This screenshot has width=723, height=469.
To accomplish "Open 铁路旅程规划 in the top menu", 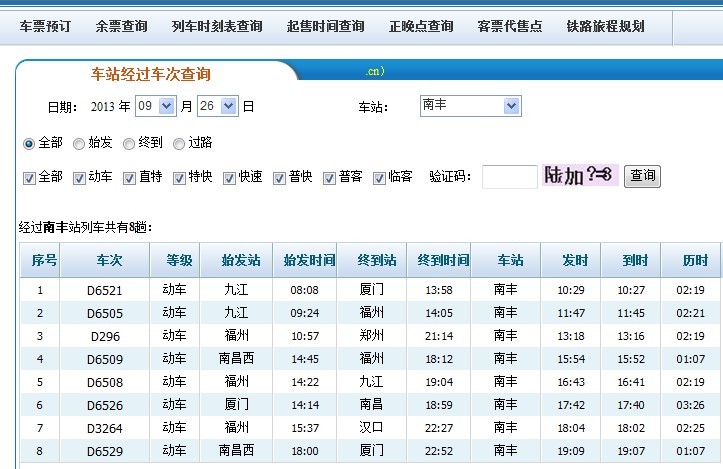I will pyautogui.click(x=605, y=26).
